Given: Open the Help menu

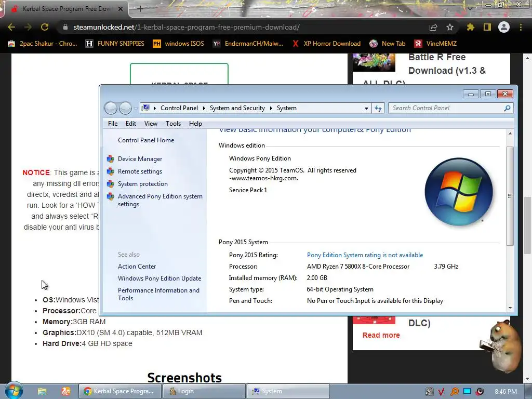Looking at the screenshot, I should (195, 124).
